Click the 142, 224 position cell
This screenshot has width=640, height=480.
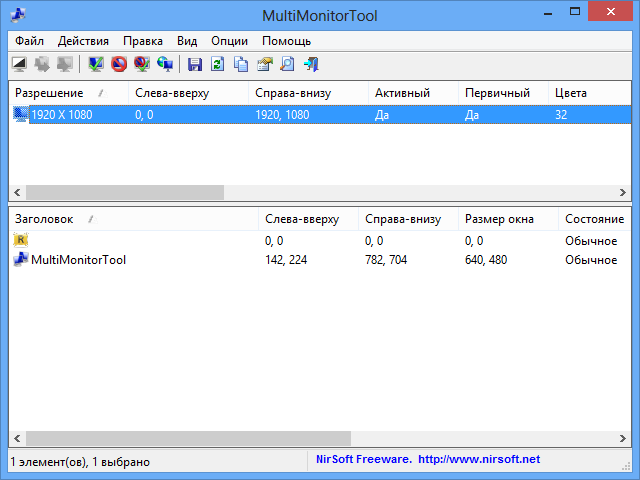286,260
